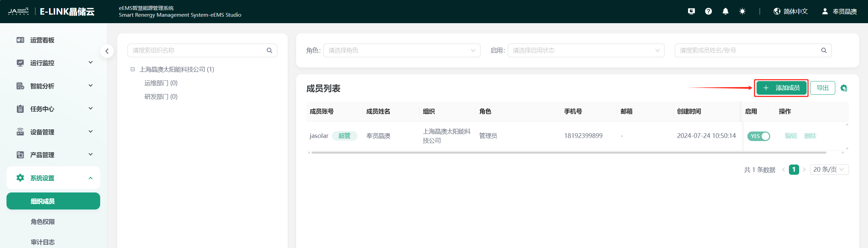This screenshot has width=868, height=248.
Task: Open the 角色 role dropdown
Action: click(401, 50)
